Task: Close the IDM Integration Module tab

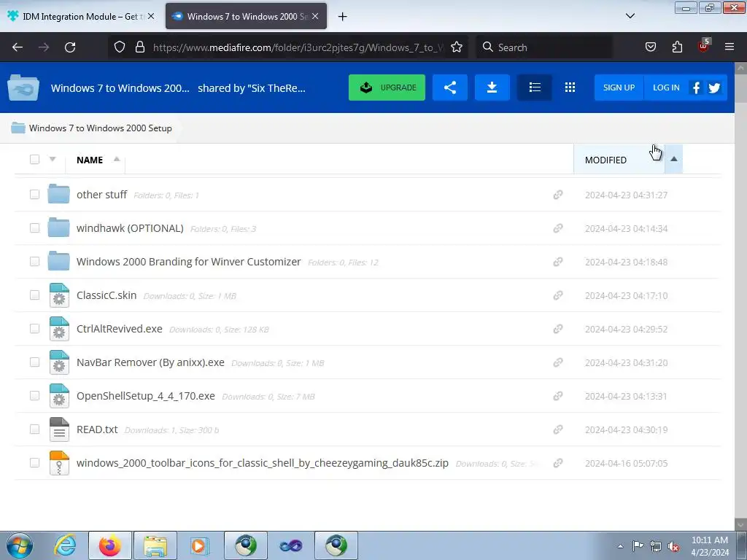Action: coord(151,17)
